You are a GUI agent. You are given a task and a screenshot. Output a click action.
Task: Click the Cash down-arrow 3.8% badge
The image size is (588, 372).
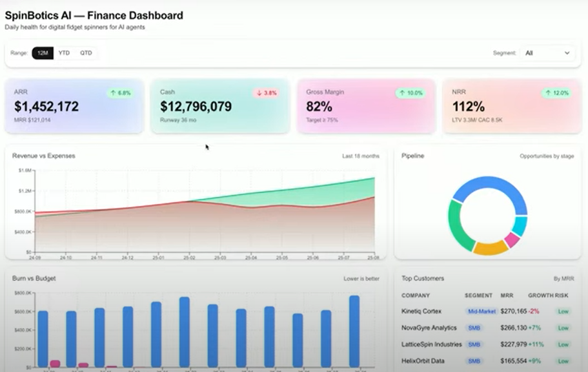tap(267, 93)
